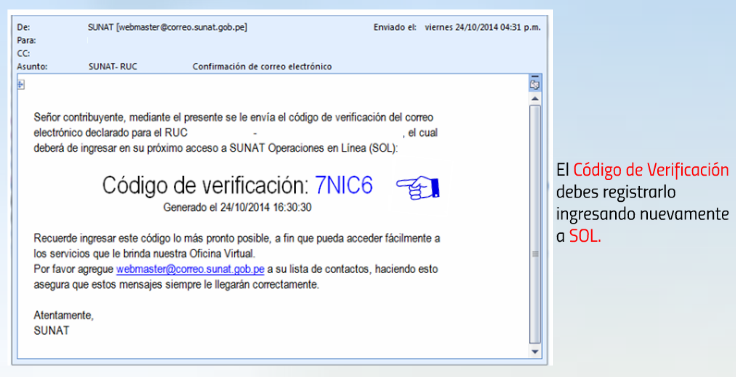The width and height of the screenshot is (736, 377).
Task: Click the De: label
Action: (x=23, y=27)
